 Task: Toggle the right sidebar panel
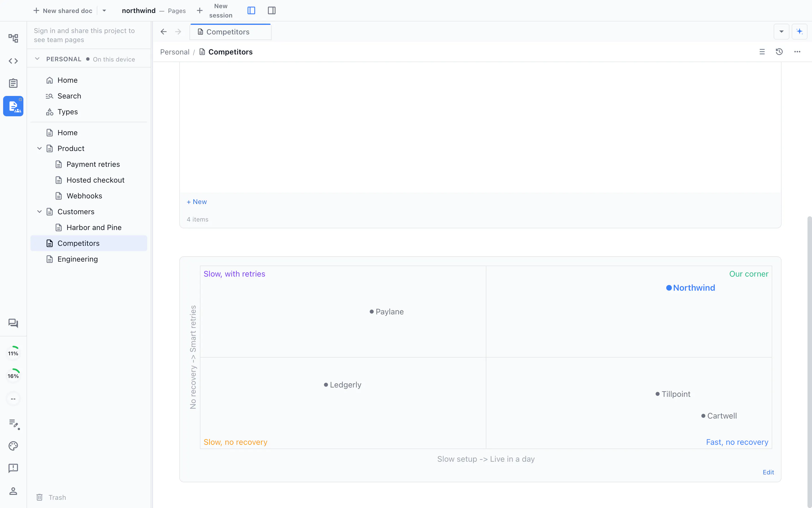[x=272, y=10]
